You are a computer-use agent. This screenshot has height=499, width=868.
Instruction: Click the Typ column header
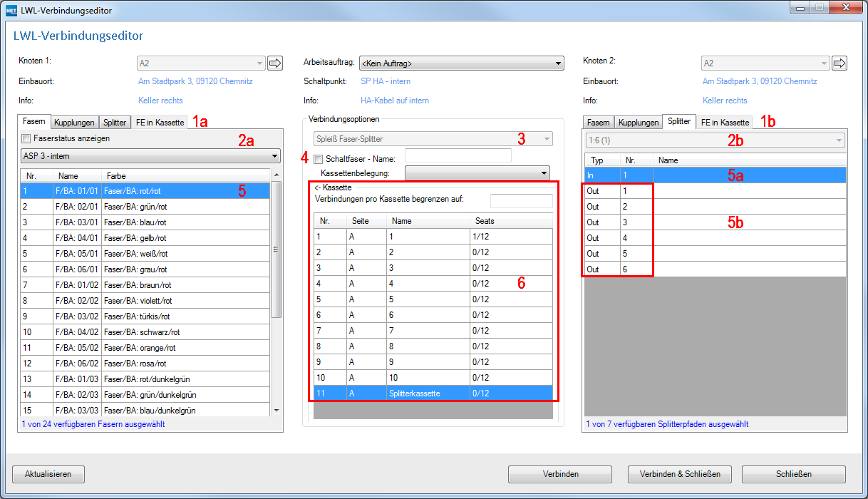602,160
